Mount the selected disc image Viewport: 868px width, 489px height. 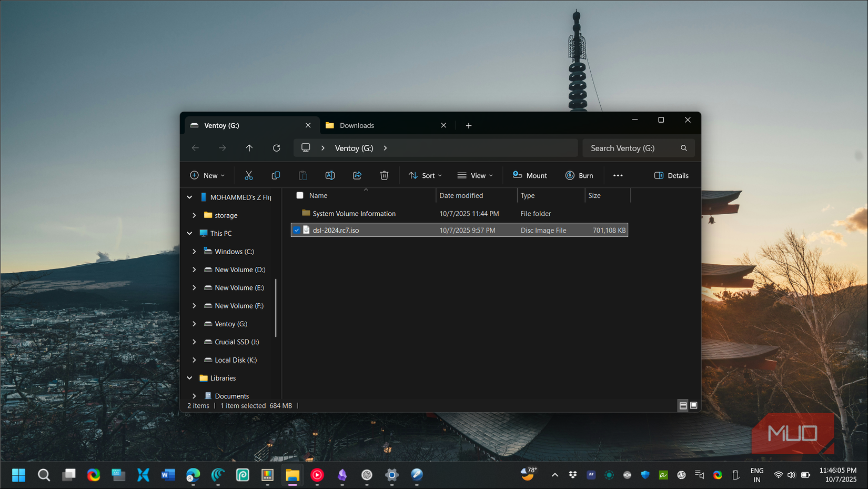[530, 175]
